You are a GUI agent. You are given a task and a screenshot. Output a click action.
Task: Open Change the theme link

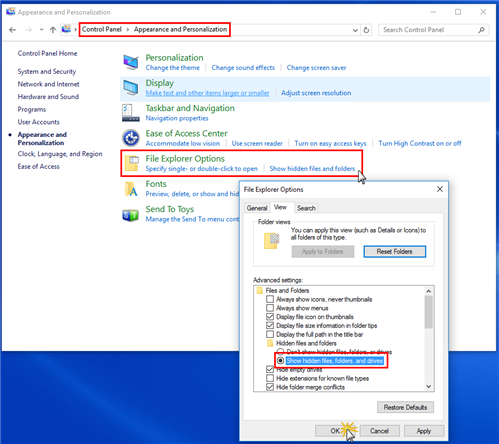tap(173, 68)
